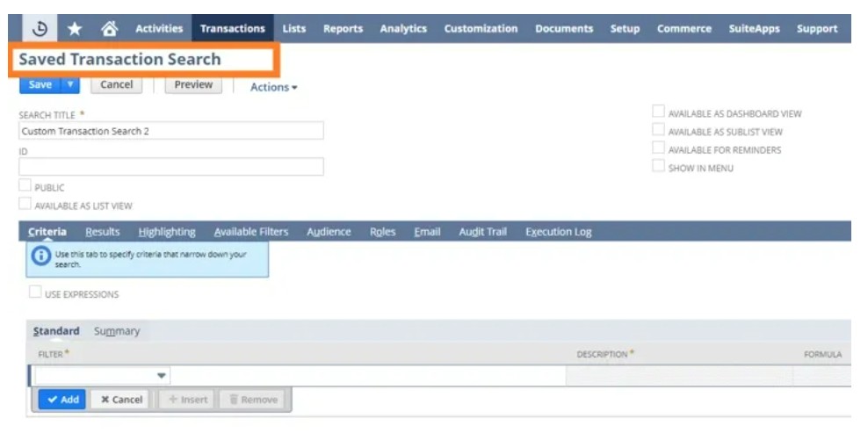Select the Criteria tab

(47, 232)
